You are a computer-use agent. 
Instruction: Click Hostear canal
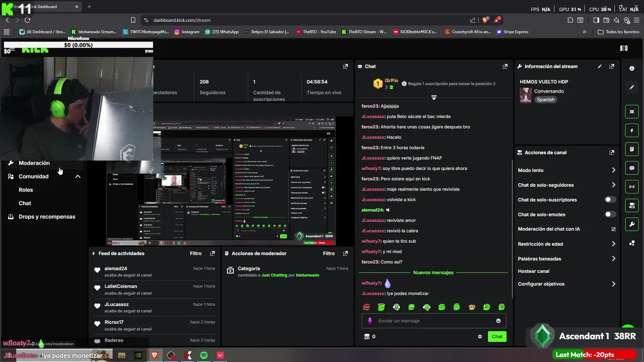(533, 271)
